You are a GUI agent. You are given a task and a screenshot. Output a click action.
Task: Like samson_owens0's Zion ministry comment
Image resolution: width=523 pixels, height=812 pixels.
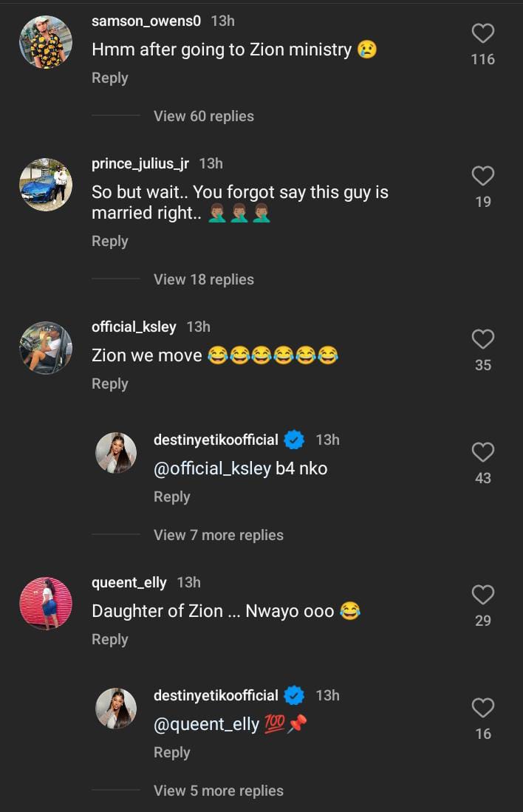[x=482, y=33]
